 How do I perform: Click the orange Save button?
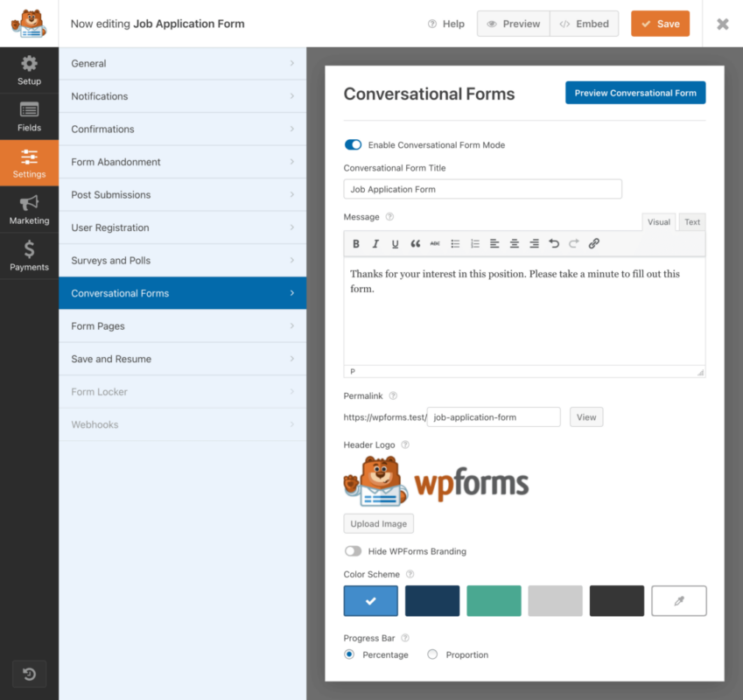660,24
